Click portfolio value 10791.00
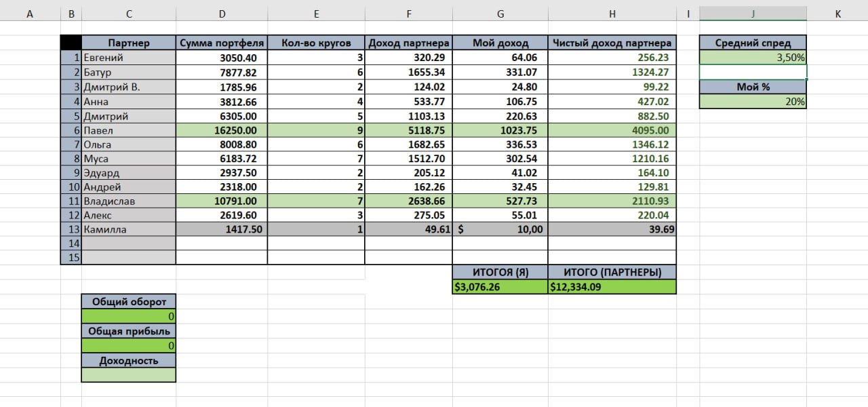 222,201
